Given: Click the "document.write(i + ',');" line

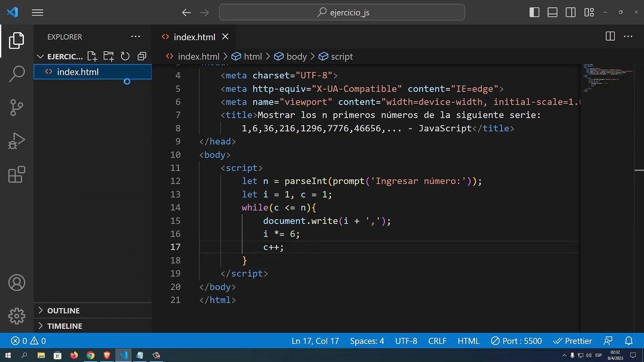Looking at the screenshot, I should click(x=327, y=221).
